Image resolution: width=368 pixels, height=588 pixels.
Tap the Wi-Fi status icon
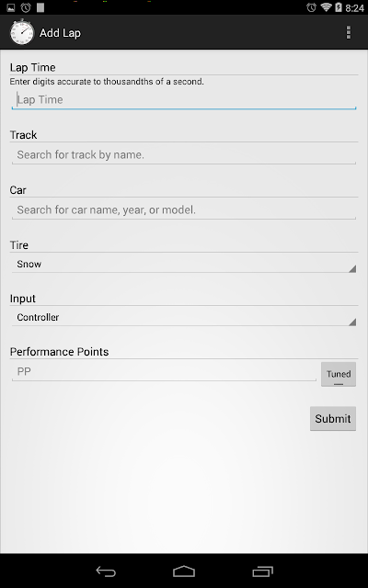click(326, 7)
